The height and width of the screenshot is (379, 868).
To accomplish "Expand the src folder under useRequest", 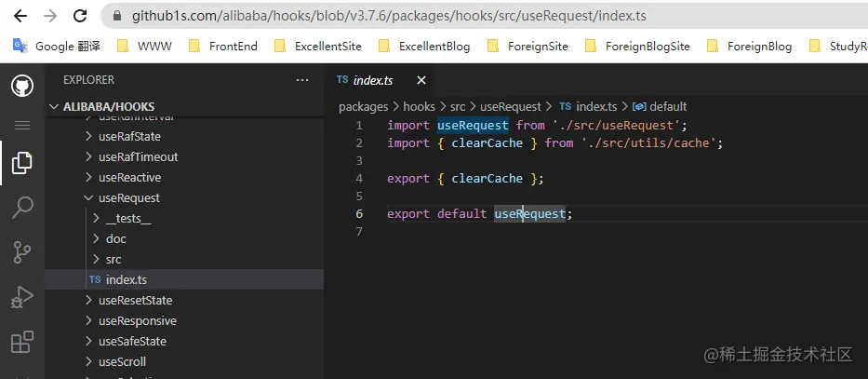I will click(x=184, y=259).
